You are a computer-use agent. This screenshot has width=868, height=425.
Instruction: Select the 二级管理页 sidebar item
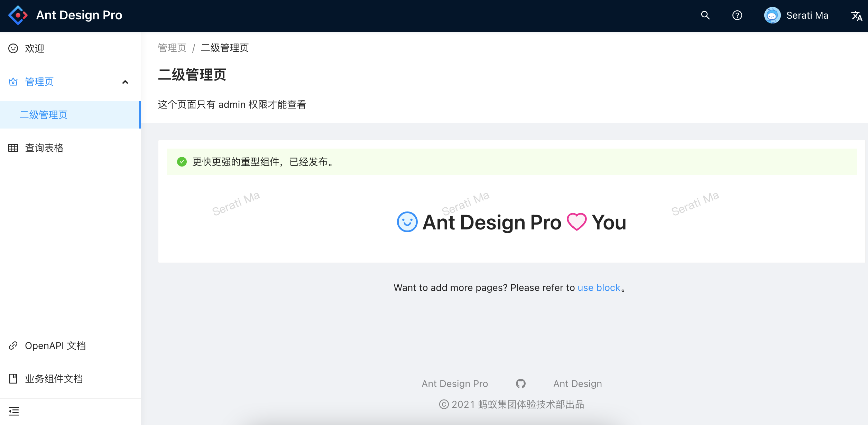pos(44,115)
